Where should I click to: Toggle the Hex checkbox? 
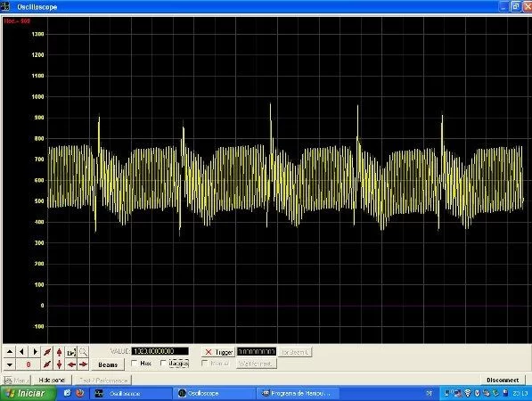(x=135, y=364)
